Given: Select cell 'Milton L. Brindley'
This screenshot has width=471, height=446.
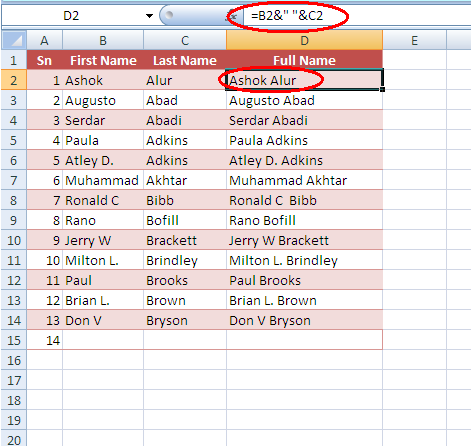Looking at the screenshot, I should click(304, 260).
